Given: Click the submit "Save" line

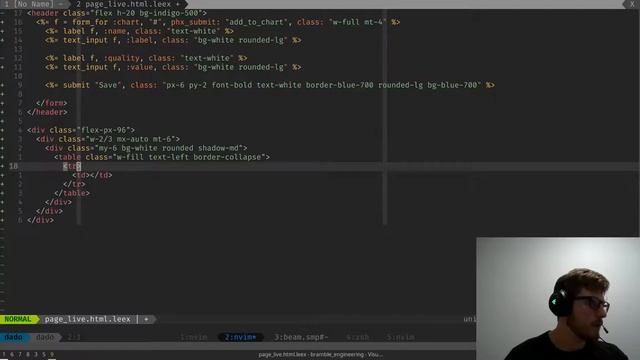Looking at the screenshot, I should [x=270, y=85].
